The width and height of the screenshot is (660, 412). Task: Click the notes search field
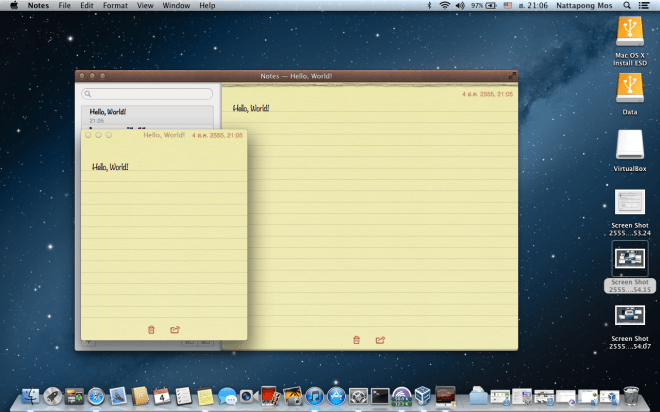(x=148, y=94)
